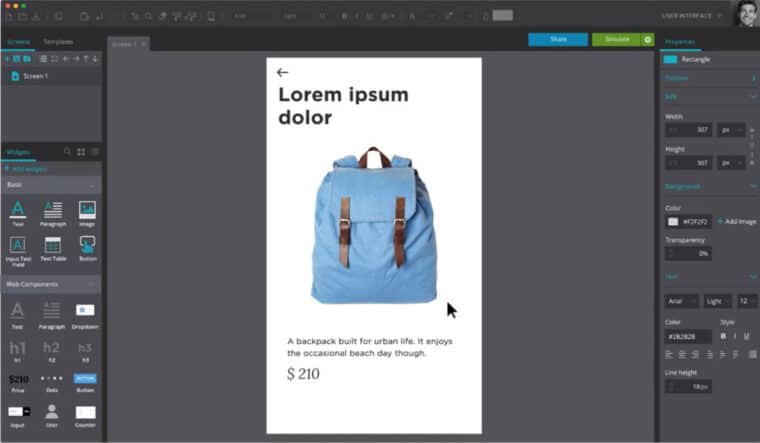Switch to the Templates tab
Image resolution: width=760 pixels, height=443 pixels.
tap(57, 42)
